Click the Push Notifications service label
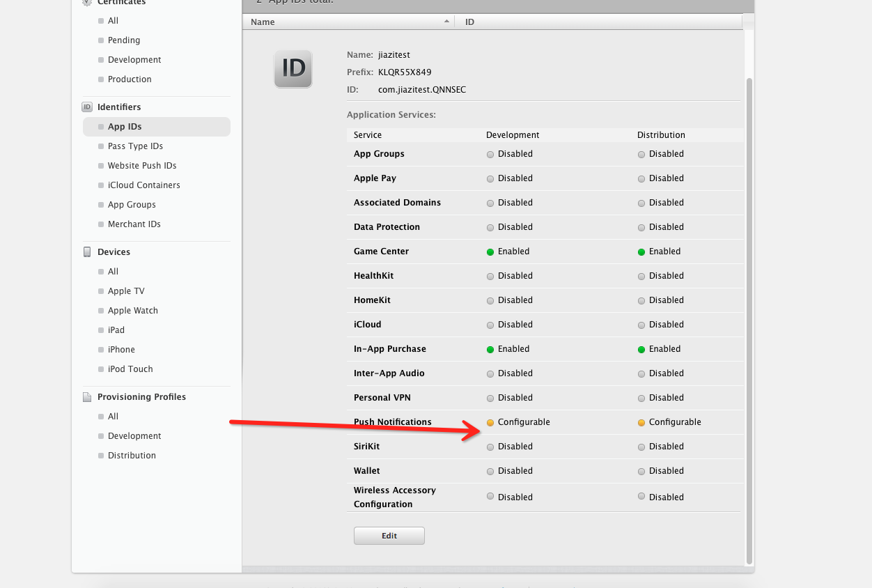Screen dimensions: 872x588 pyautogui.click(x=393, y=422)
